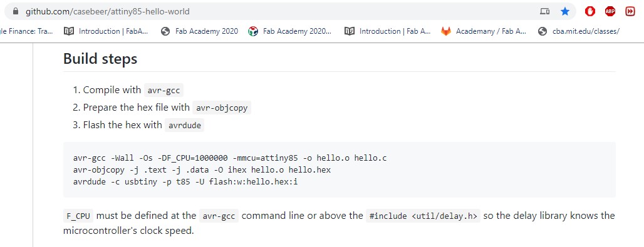The image size is (644, 247).
Task: Open the red stop-hand extension icon
Action: 590,11
